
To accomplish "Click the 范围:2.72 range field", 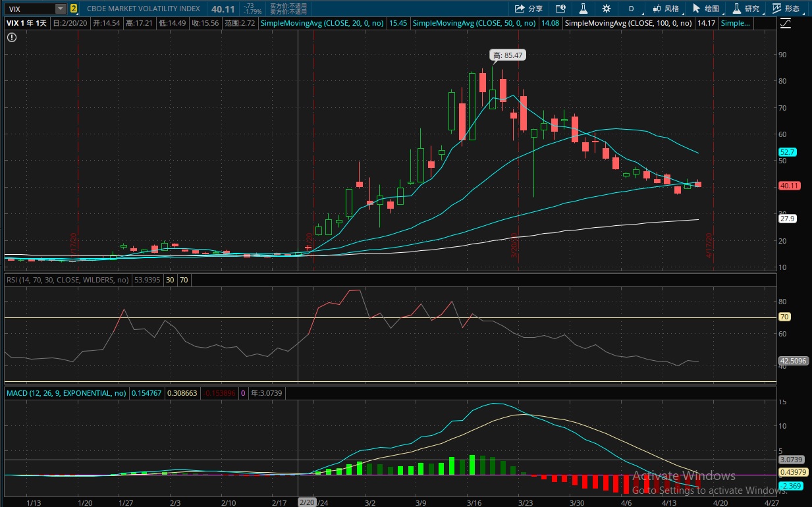I will 239,23.
